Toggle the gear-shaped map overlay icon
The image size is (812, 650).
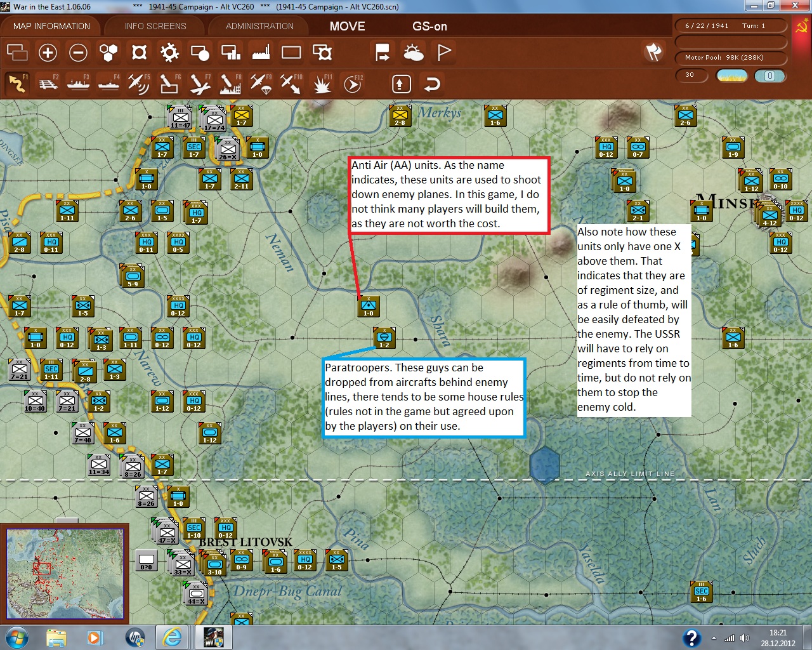click(x=169, y=52)
